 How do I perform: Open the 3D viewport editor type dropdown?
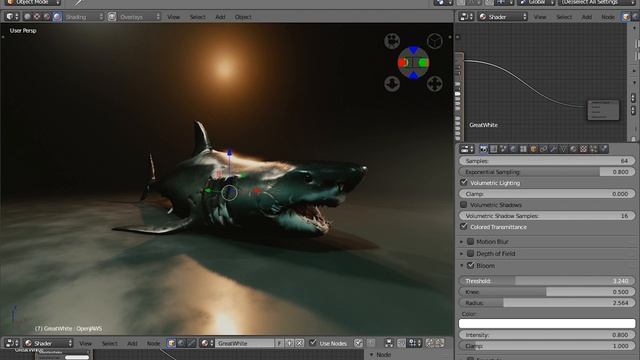(12, 17)
